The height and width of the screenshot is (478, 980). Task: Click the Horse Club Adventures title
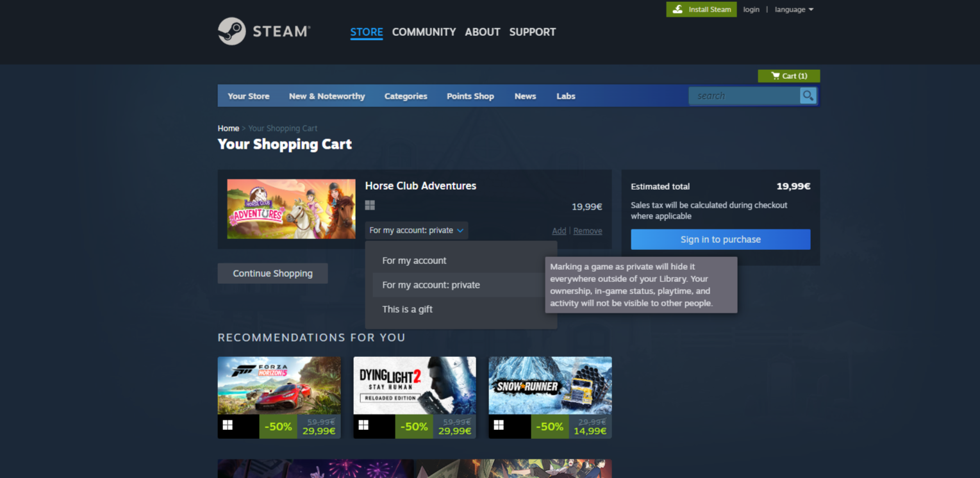[420, 186]
